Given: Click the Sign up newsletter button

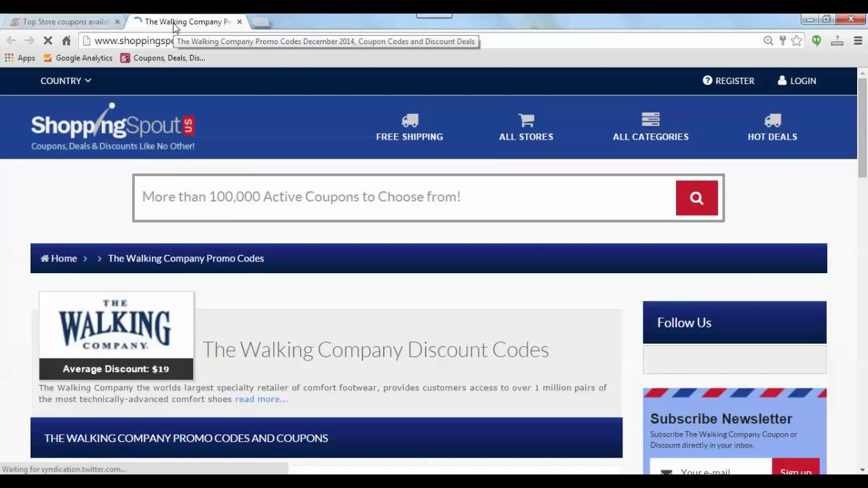Looking at the screenshot, I should (795, 470).
